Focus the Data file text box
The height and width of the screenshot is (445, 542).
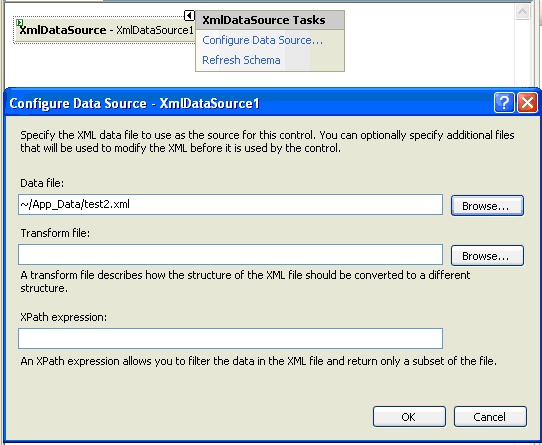(x=231, y=204)
